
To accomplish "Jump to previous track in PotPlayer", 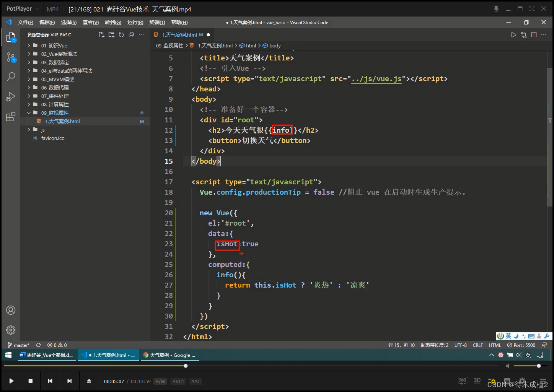I will [x=50, y=381].
